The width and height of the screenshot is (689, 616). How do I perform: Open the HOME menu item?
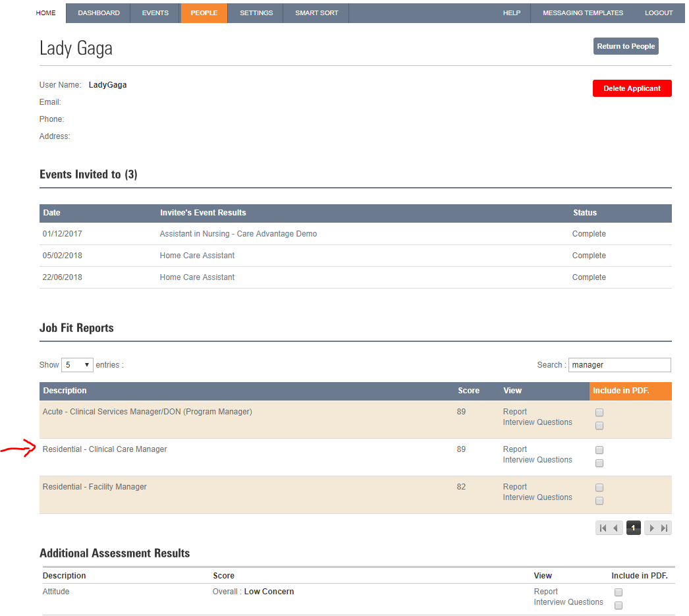coord(45,13)
